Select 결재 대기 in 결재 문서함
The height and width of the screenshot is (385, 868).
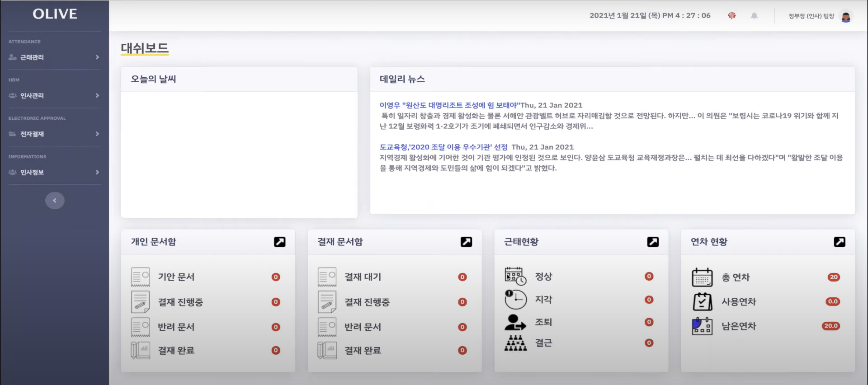click(x=363, y=277)
